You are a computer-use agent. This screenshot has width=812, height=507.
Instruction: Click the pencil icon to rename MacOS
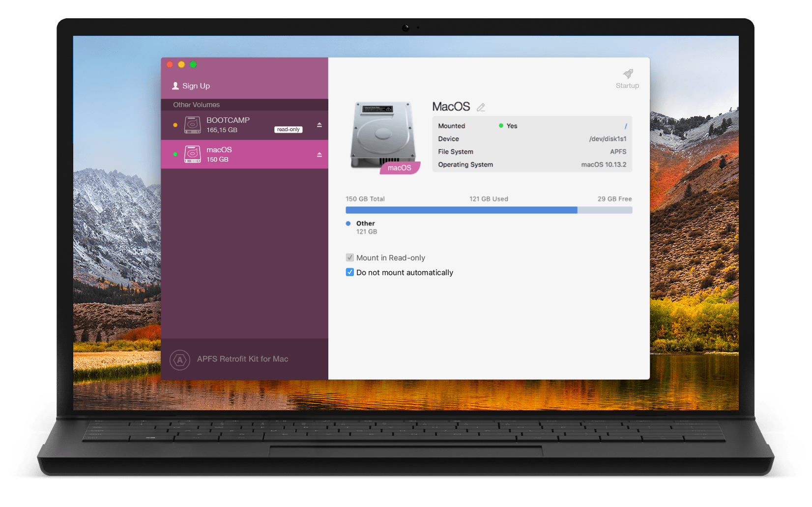pos(481,107)
